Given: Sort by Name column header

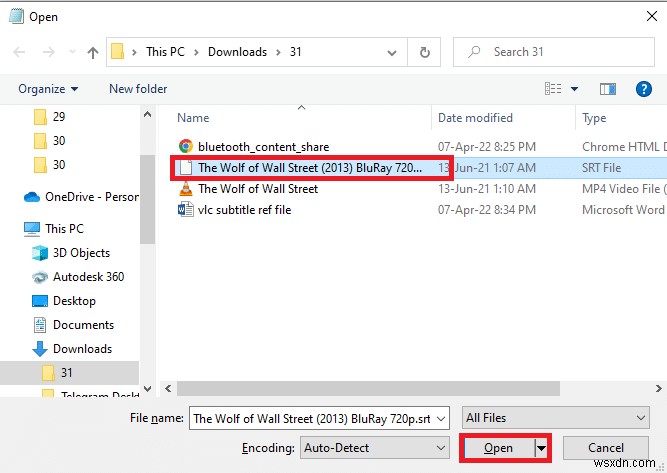Looking at the screenshot, I should click(193, 118).
